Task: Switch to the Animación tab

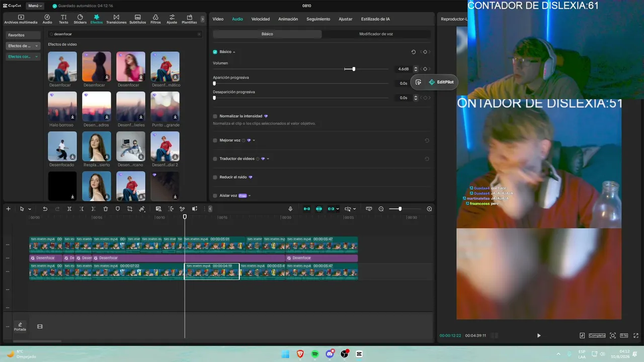Action: (288, 19)
